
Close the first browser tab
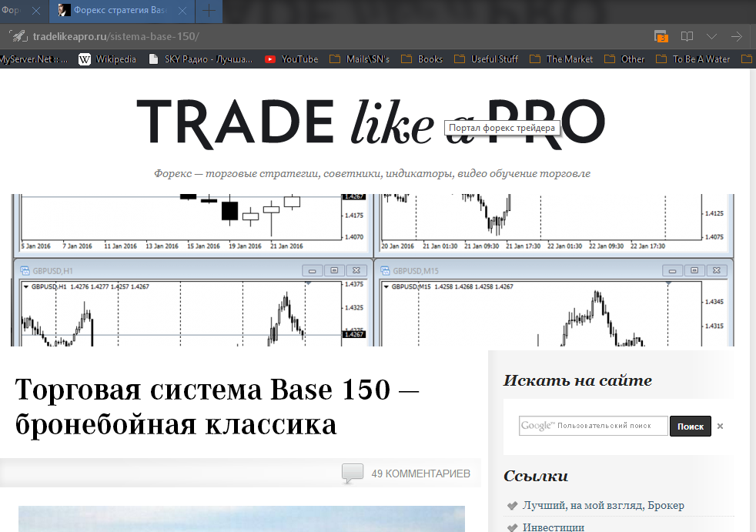tap(36, 11)
